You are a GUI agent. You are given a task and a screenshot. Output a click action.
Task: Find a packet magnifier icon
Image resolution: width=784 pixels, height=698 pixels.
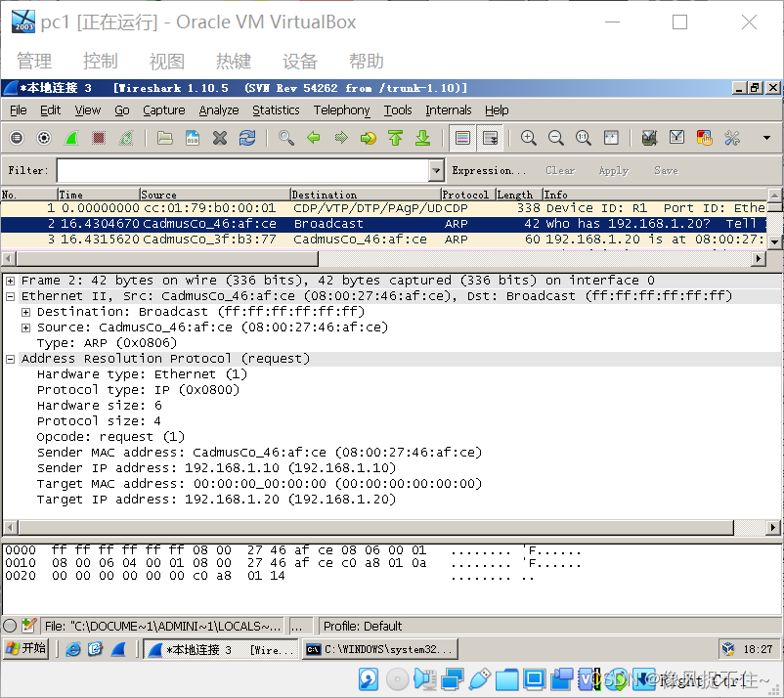[286, 138]
